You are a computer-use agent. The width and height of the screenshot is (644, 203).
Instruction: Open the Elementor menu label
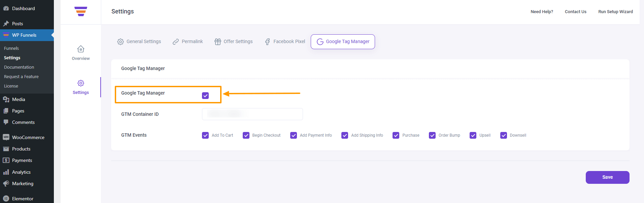point(23,199)
